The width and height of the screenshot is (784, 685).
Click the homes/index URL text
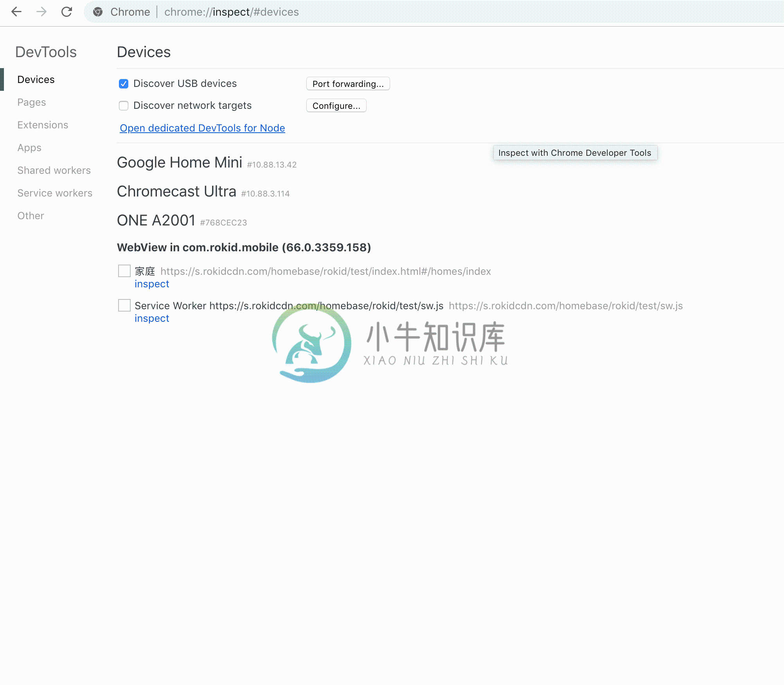pos(325,271)
